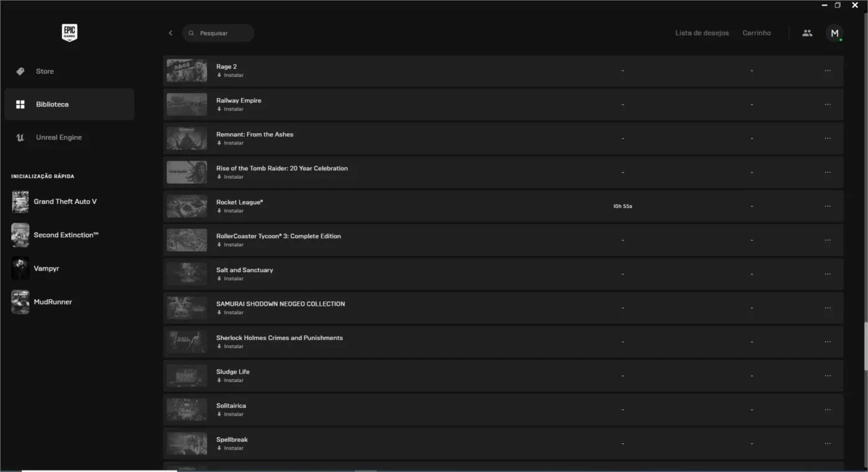Image resolution: width=868 pixels, height=472 pixels.
Task: Open the friends list icon
Action: [x=807, y=33]
